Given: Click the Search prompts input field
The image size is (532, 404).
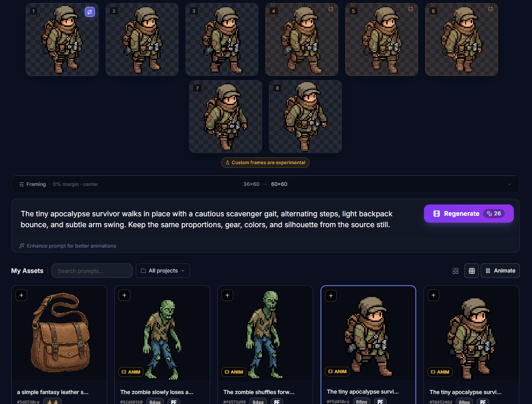Looking at the screenshot, I should pos(92,271).
